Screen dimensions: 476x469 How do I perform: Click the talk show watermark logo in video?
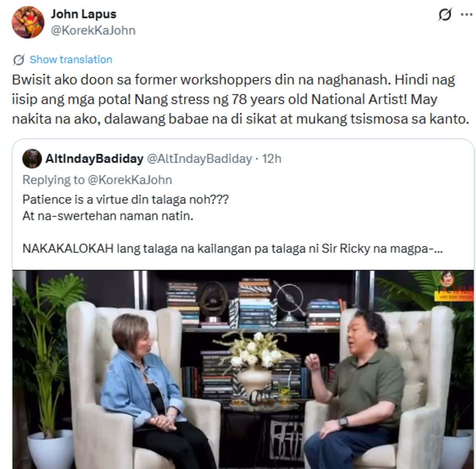[x=455, y=286]
